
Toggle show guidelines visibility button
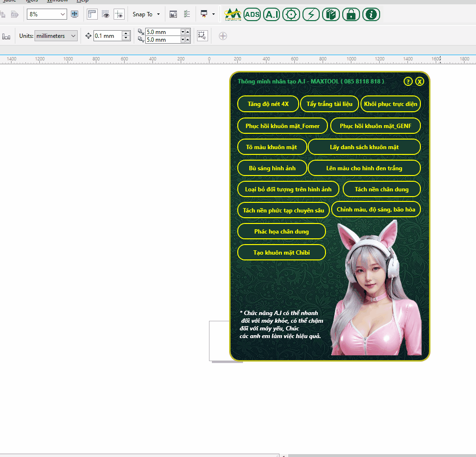pyautogui.click(x=119, y=14)
